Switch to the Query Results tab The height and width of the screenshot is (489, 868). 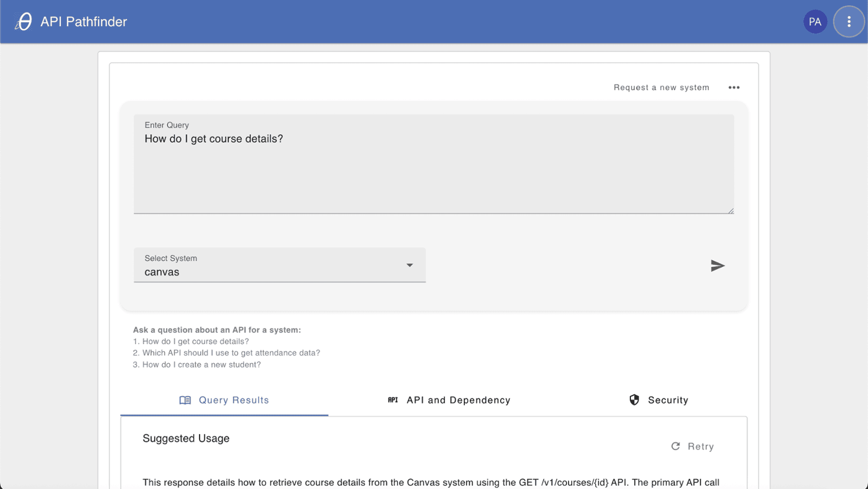click(x=234, y=400)
